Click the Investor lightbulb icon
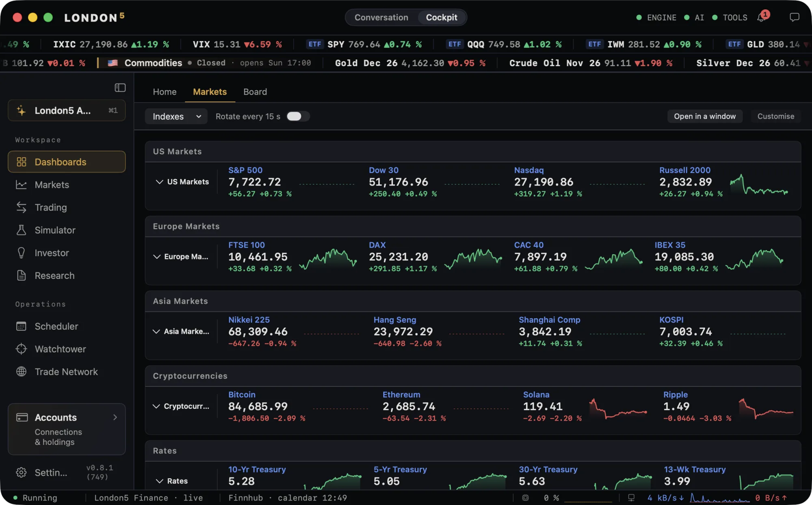 pyautogui.click(x=22, y=253)
